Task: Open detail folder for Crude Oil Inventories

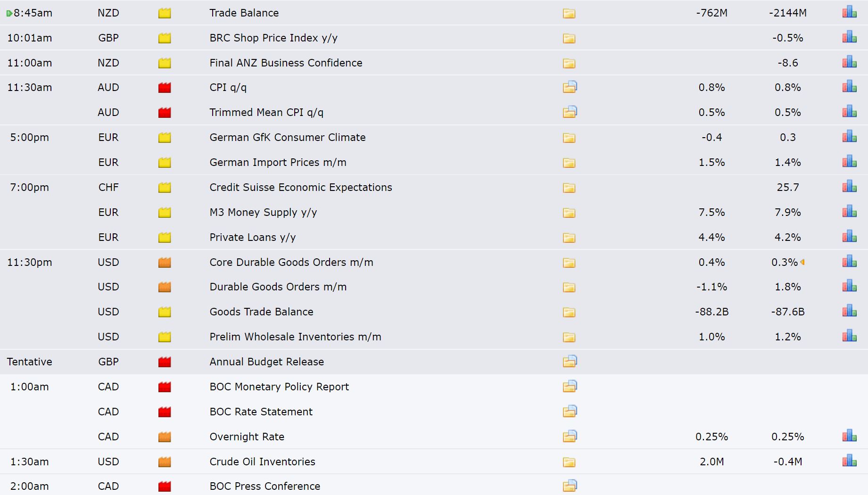Action: [x=569, y=462]
